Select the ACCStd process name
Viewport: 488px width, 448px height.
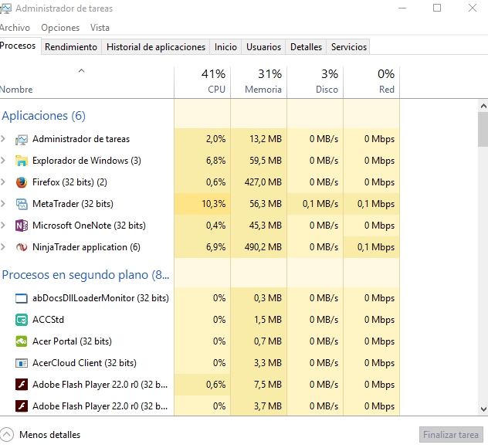click(48, 320)
